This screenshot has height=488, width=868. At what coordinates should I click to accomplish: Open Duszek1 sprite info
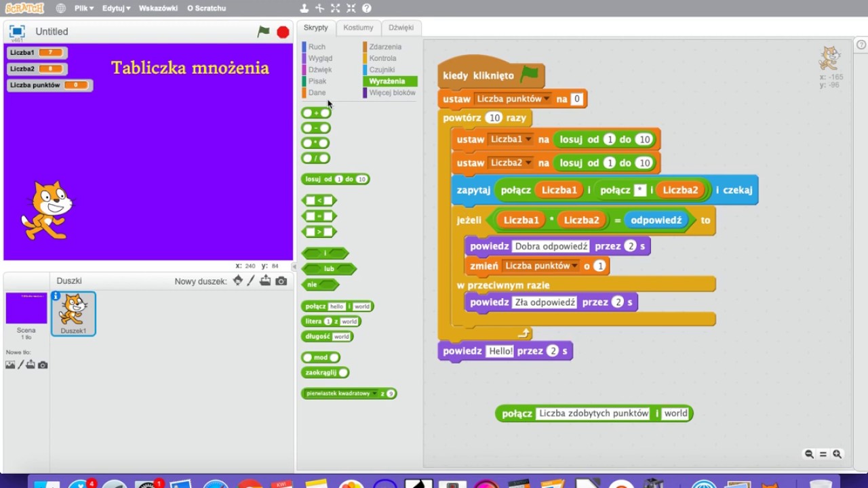pyautogui.click(x=56, y=296)
